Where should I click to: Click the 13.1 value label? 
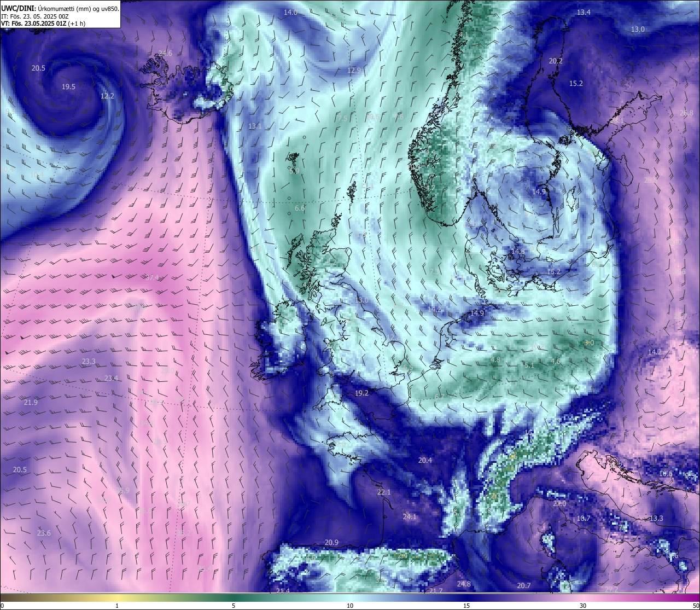(x=255, y=126)
